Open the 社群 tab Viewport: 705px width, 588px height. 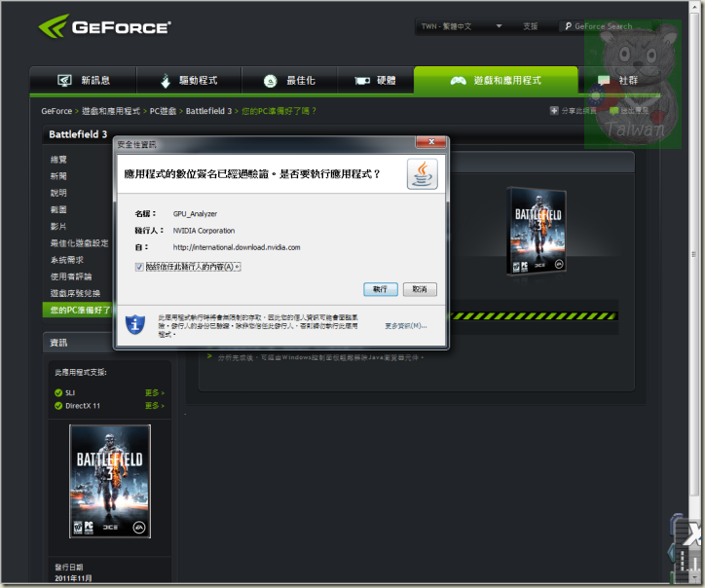coord(617,81)
